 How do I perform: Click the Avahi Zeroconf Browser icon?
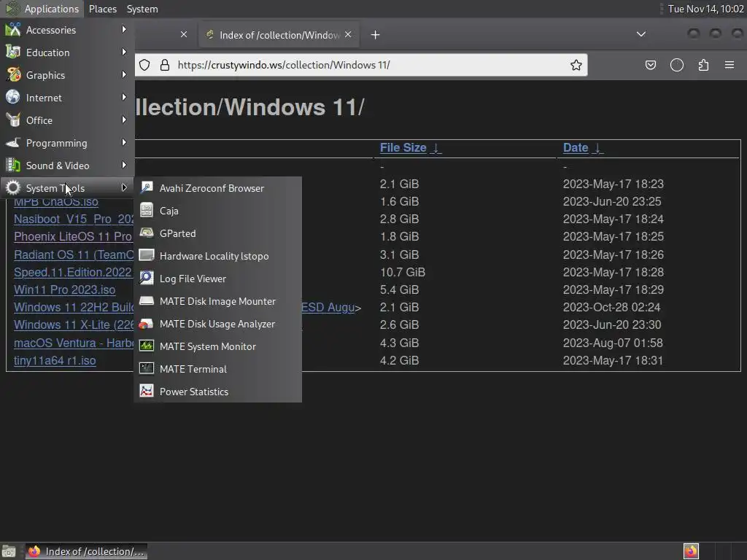(x=146, y=187)
